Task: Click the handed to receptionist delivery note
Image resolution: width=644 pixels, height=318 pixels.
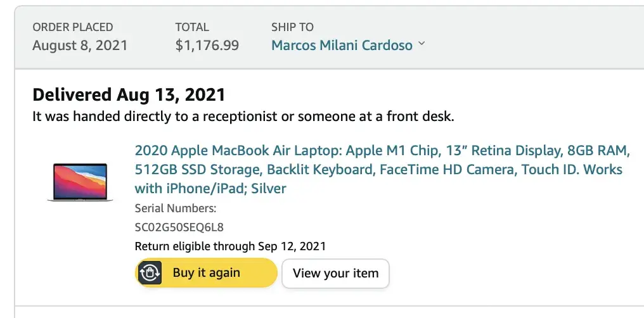Action: [243, 117]
